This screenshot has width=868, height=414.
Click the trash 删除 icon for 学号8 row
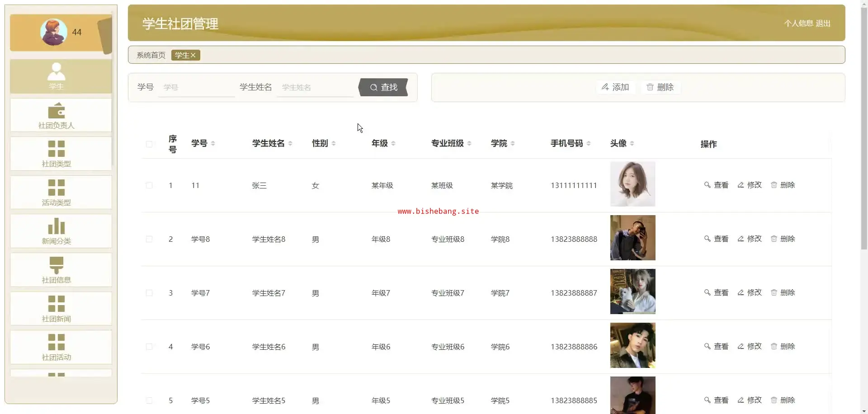pyautogui.click(x=774, y=239)
